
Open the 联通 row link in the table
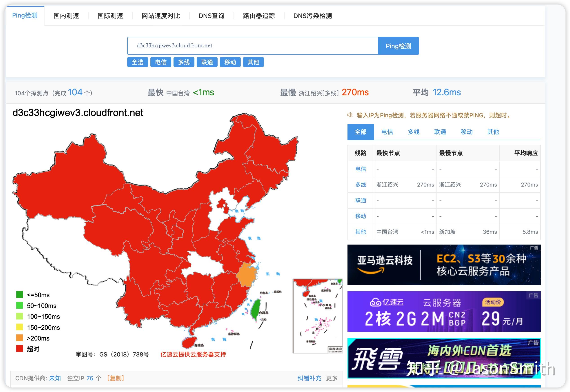coord(361,200)
